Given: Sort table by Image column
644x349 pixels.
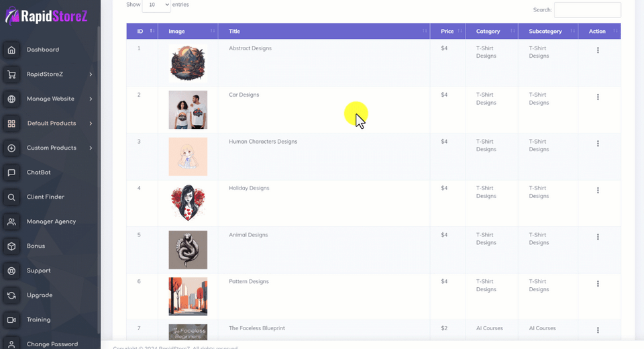Looking at the screenshot, I should pos(188,32).
